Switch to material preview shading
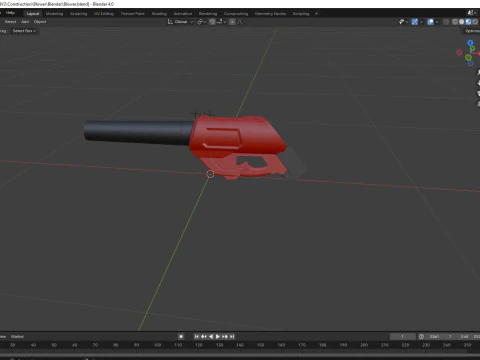The image size is (480, 360). click(468, 22)
